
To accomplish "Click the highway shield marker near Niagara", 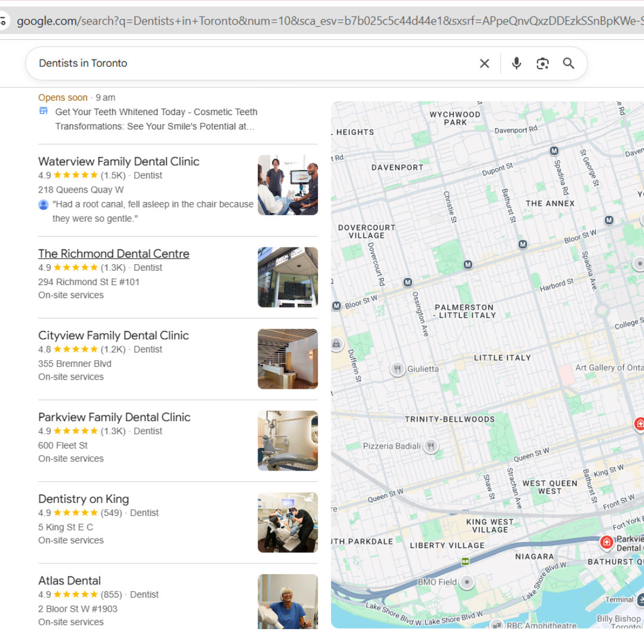I will [465, 562].
